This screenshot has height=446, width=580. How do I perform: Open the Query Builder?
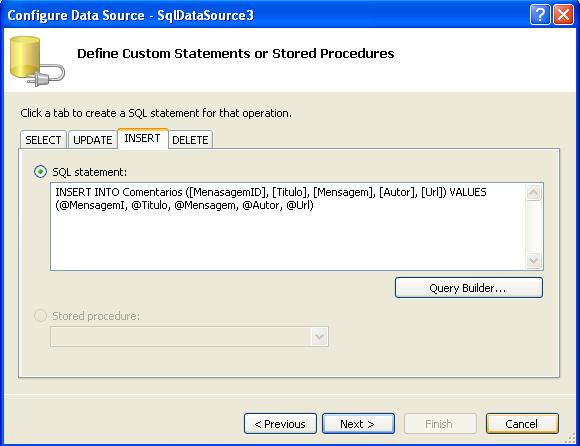(469, 288)
